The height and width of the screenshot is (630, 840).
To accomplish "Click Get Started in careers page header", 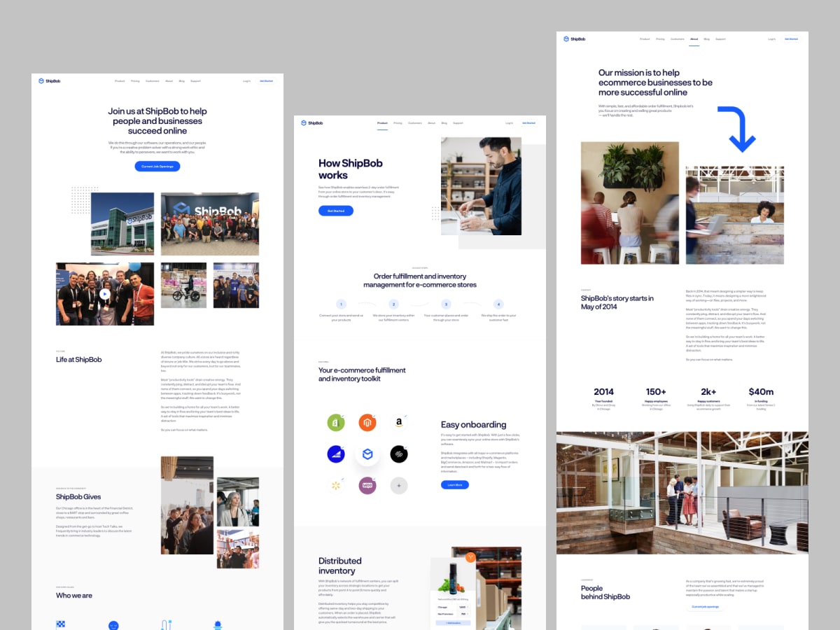I will 267,81.
